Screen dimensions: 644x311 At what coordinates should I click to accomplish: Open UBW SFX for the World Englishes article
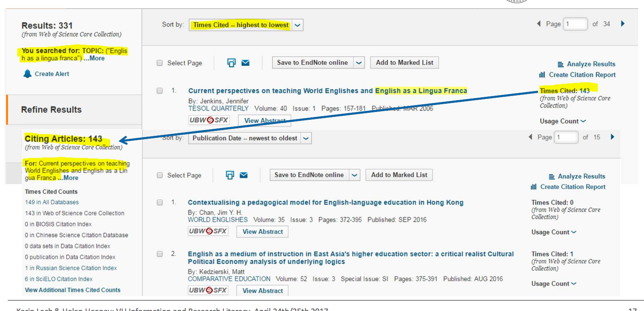click(208, 231)
